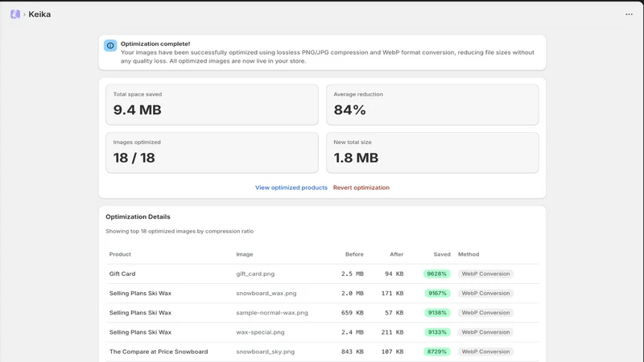The height and width of the screenshot is (362, 644).
Task: Open the three-dot more options menu
Action: [x=629, y=14]
